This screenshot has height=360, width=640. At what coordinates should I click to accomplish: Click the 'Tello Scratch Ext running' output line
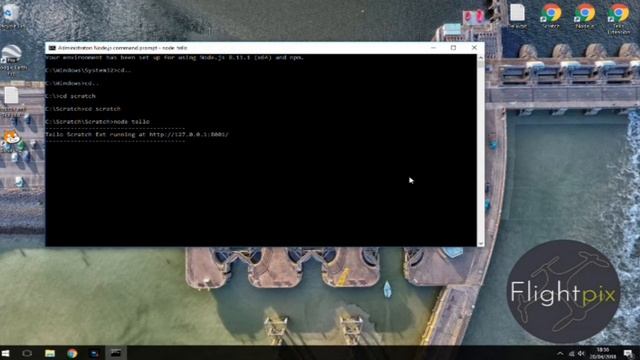[x=137, y=134]
